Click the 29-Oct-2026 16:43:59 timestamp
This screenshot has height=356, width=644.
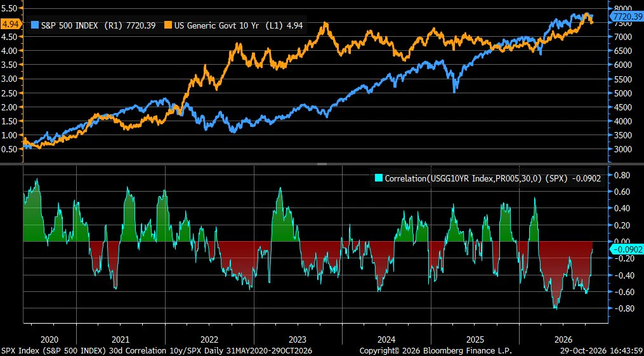click(601, 351)
